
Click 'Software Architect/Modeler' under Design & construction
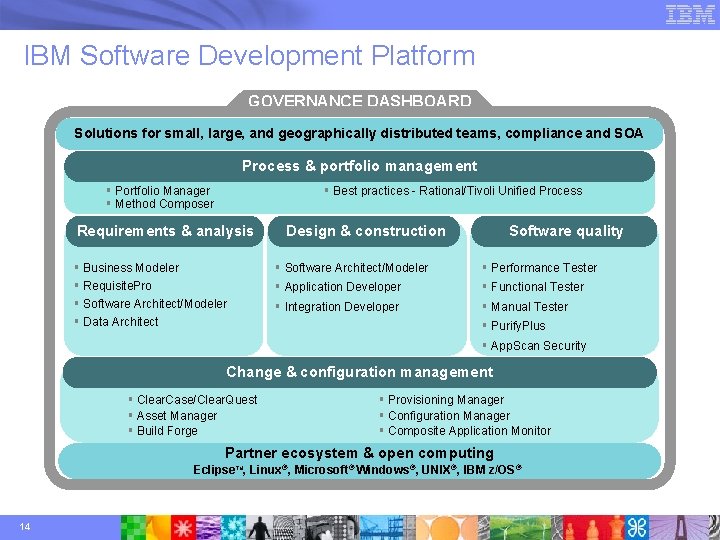(356, 268)
